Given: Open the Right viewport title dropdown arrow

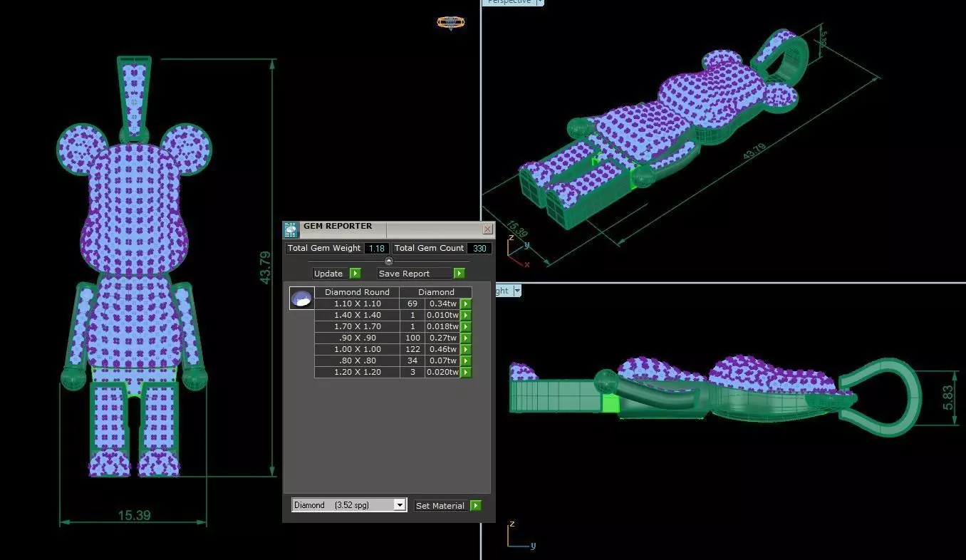Looking at the screenshot, I should tap(517, 291).
